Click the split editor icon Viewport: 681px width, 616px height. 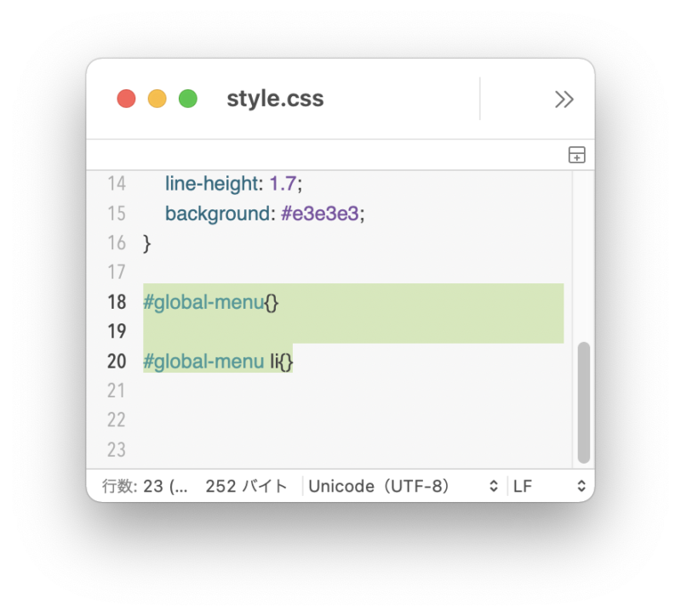pyautogui.click(x=577, y=155)
